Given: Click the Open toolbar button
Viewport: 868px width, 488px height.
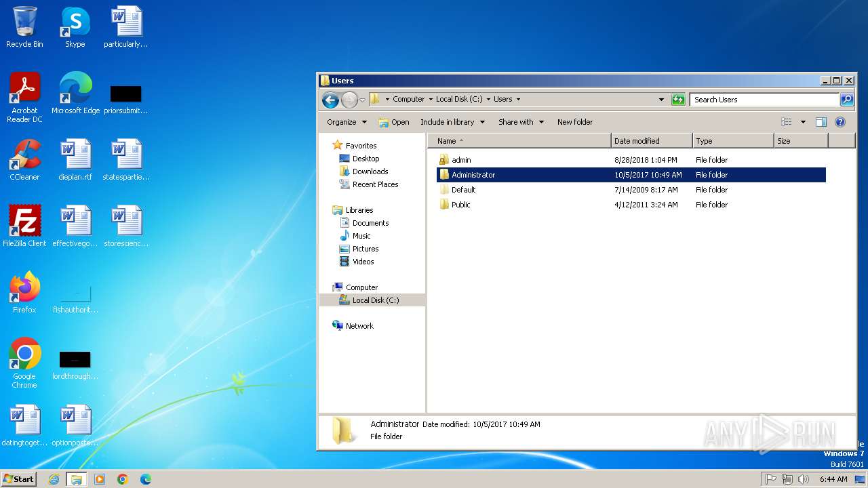Looking at the screenshot, I should [x=394, y=122].
